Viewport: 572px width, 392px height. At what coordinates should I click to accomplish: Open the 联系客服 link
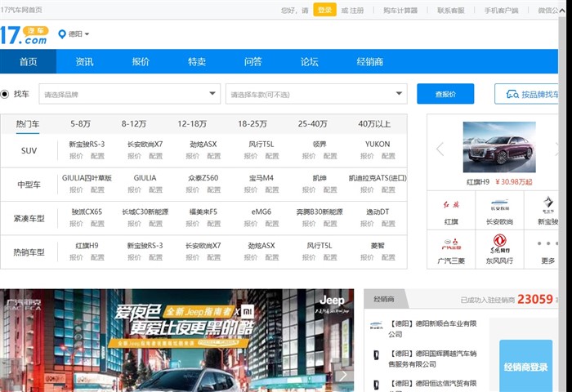[451, 11]
